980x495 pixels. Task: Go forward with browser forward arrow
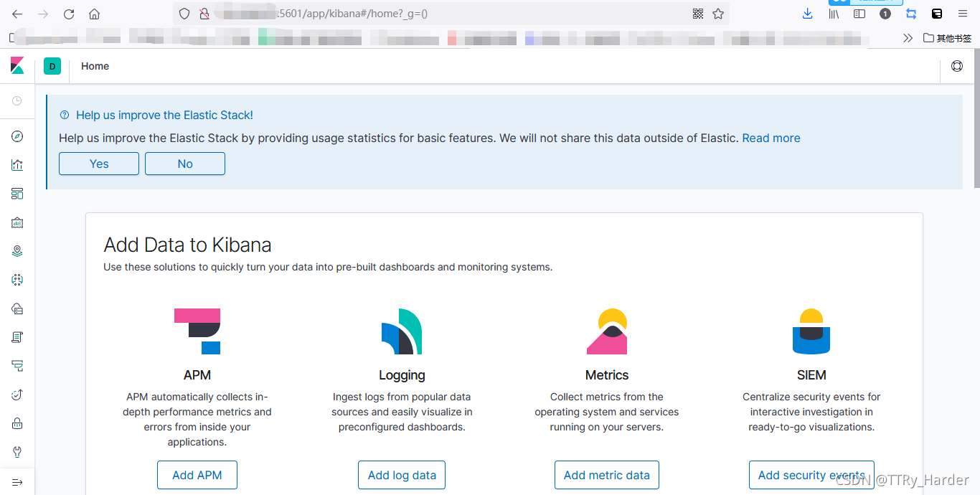coord(43,14)
